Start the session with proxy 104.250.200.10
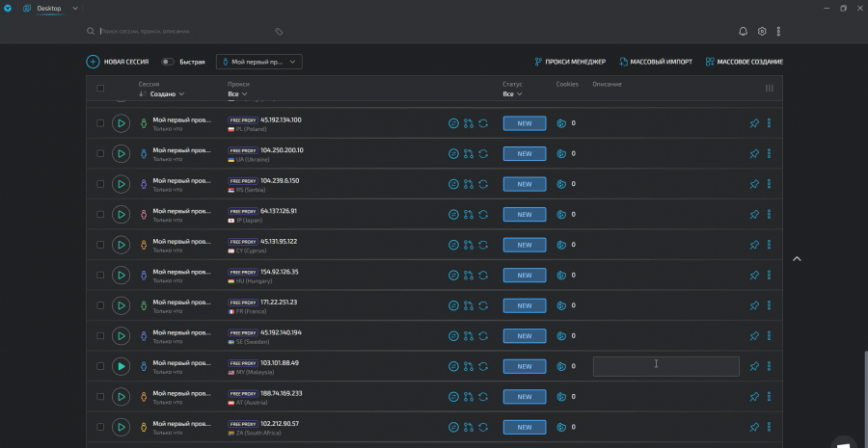 tap(121, 154)
